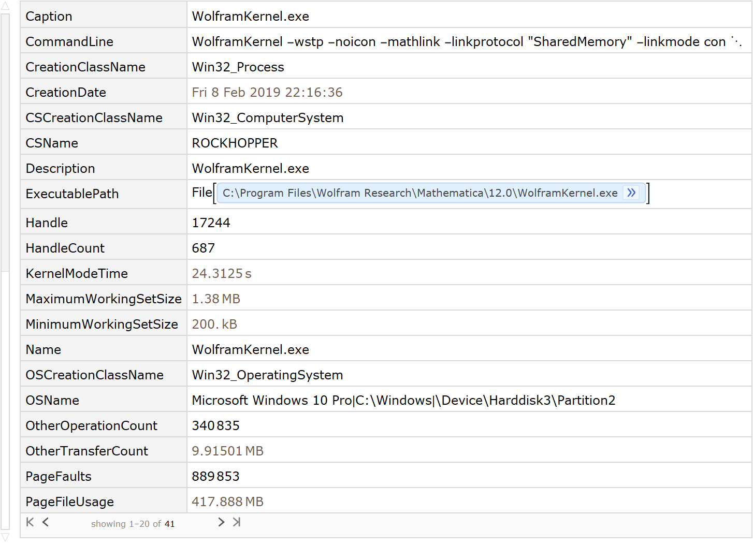Click the CreationDate value Fri 8 Feb 2019
Image resolution: width=753 pixels, height=560 pixels.
click(267, 93)
